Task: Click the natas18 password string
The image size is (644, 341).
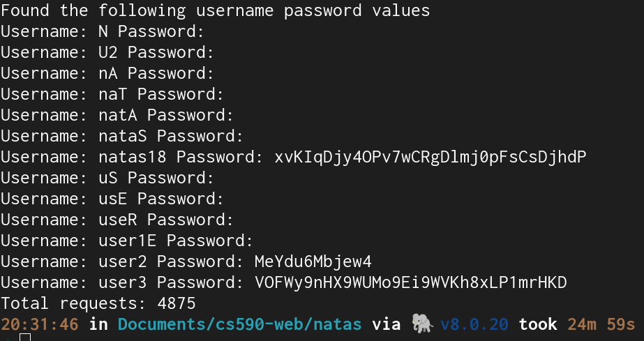Action: click(430, 157)
